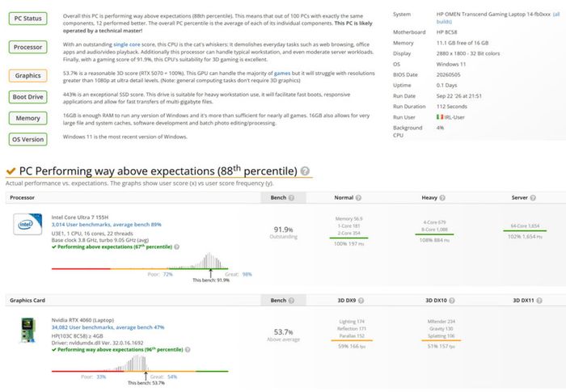
Task: Click the 53.7% graphics bench score
Action: coord(283,332)
